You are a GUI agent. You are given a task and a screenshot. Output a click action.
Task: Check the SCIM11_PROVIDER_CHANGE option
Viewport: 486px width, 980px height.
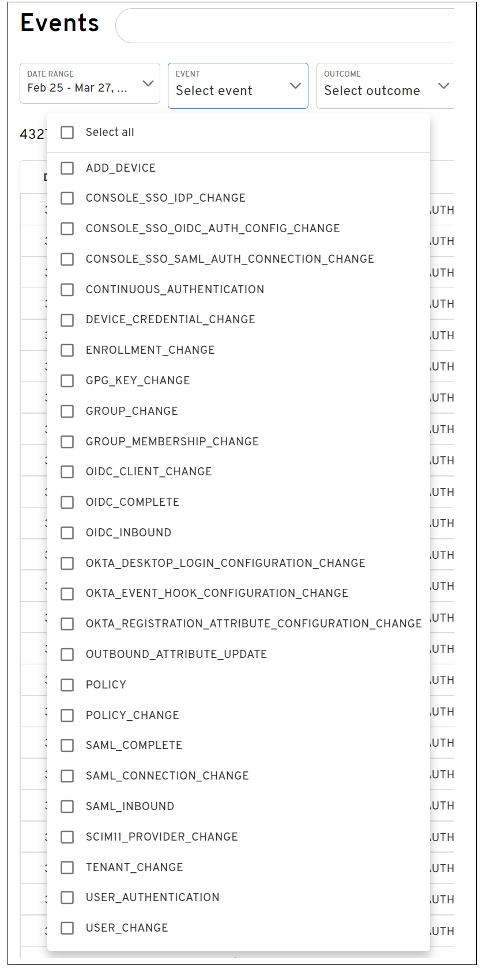click(x=67, y=837)
